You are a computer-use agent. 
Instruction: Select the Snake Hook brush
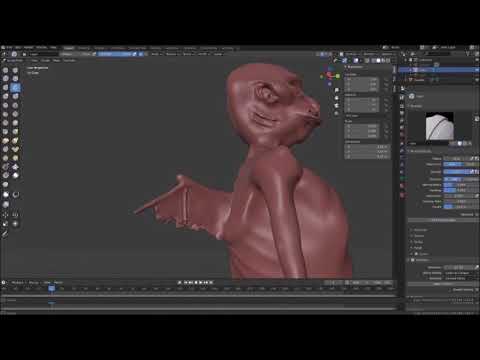pos(15,140)
